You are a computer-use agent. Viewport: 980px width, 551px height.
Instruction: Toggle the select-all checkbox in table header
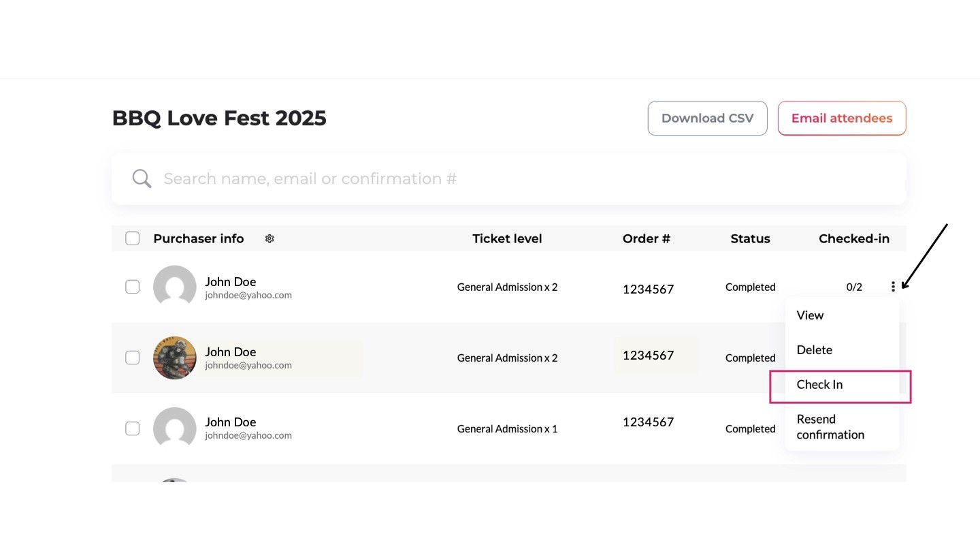click(133, 238)
